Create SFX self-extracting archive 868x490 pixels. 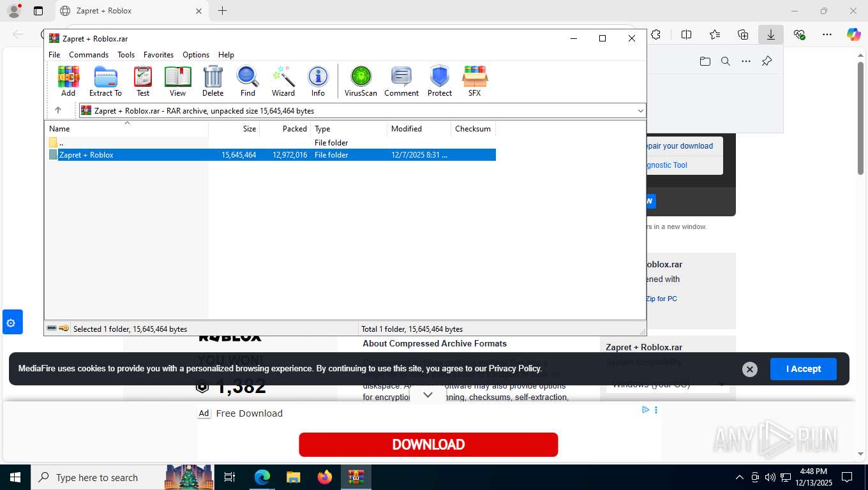pos(474,81)
